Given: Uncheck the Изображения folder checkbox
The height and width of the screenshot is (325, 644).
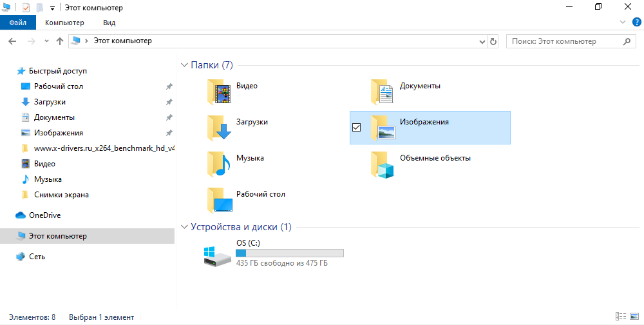Looking at the screenshot, I should [x=357, y=128].
